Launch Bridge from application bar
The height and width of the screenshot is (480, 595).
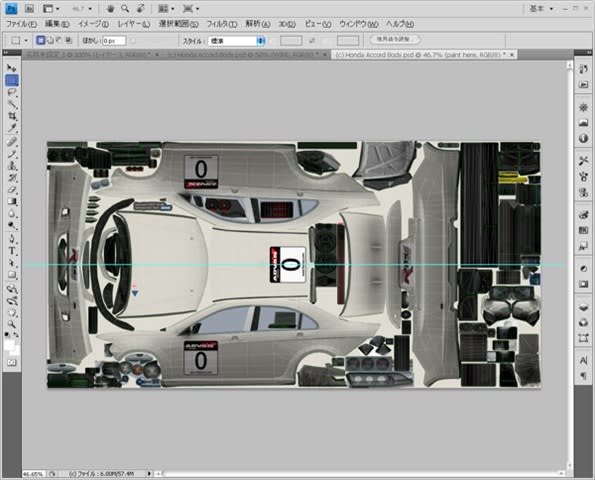(x=29, y=8)
